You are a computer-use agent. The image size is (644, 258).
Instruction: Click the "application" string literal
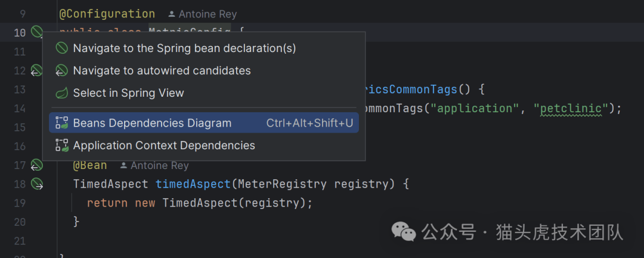(x=484, y=108)
